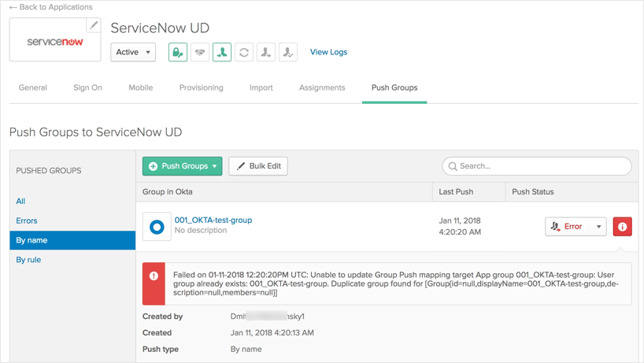This screenshot has height=363, width=644.
Task: Click the green padlock sign-on icon
Action: 178,52
